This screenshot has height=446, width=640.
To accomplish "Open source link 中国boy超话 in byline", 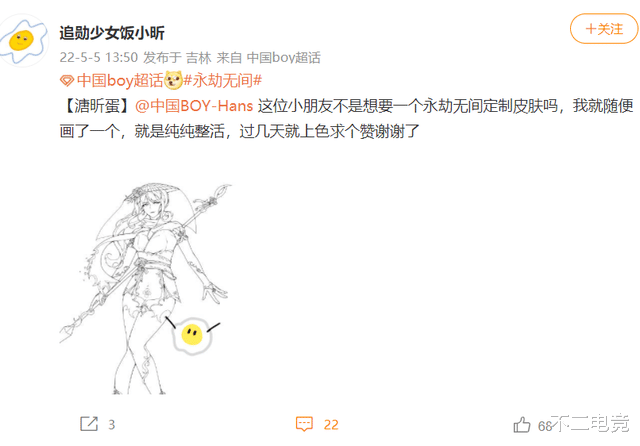I will (x=284, y=58).
